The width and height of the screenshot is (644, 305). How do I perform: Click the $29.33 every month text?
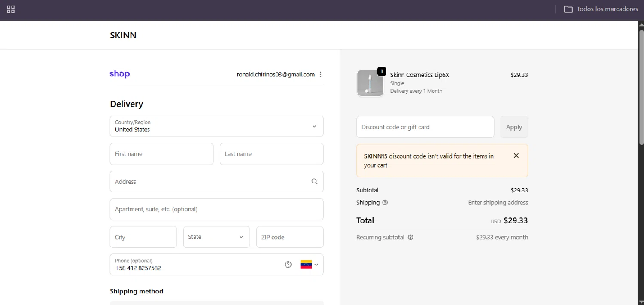point(502,237)
